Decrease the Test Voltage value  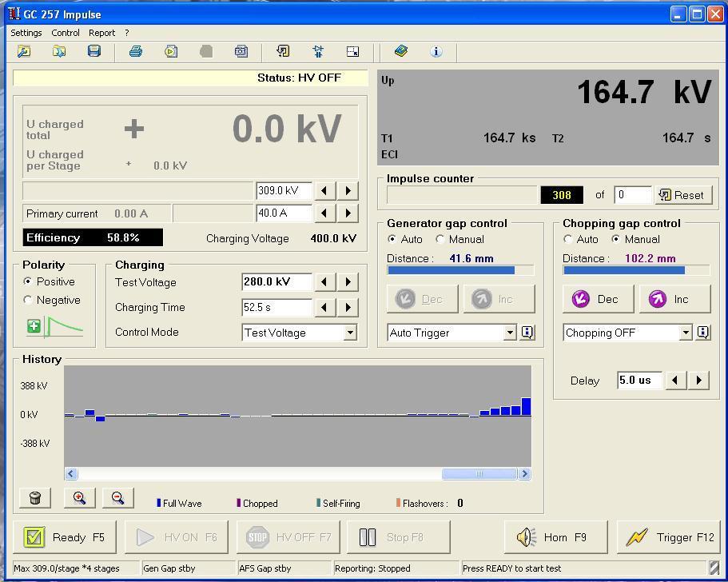pos(324,282)
